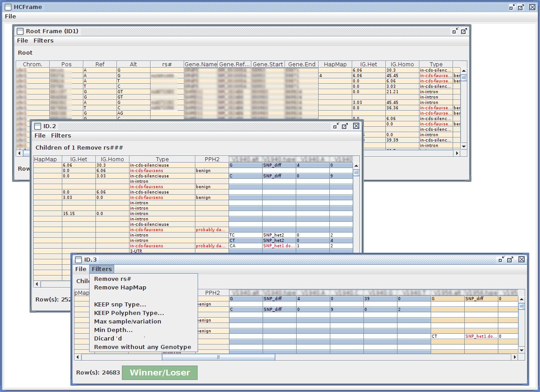Maximize the ID.2 internal frame
Image resolution: width=540 pixels, height=392 pixels.
(345, 126)
